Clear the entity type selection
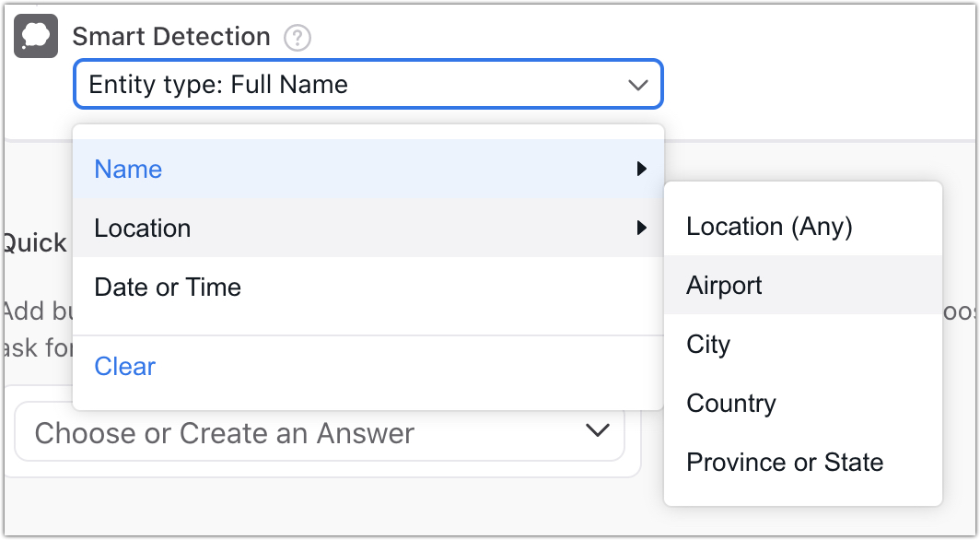Viewport: 980px width, 540px height. point(125,367)
